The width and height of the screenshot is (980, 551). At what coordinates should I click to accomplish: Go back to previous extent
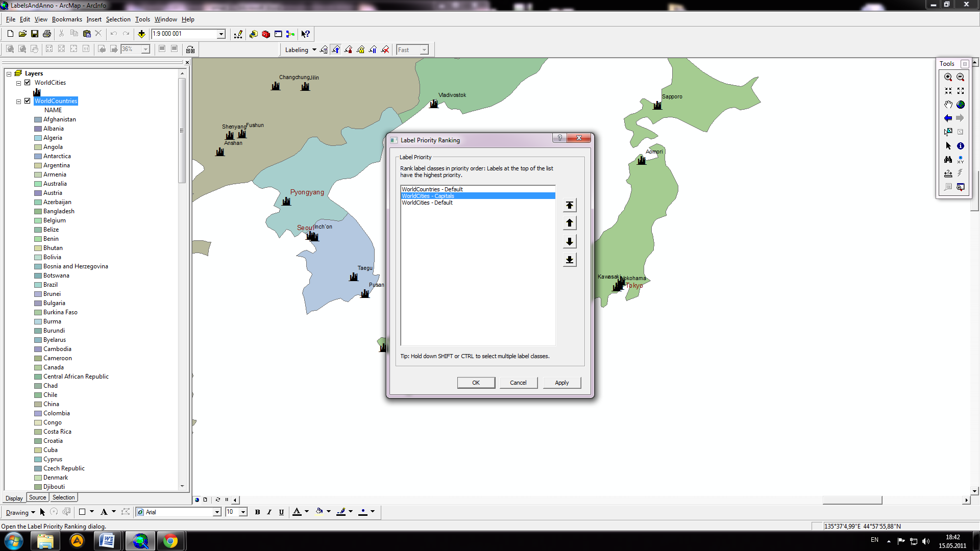tap(948, 118)
